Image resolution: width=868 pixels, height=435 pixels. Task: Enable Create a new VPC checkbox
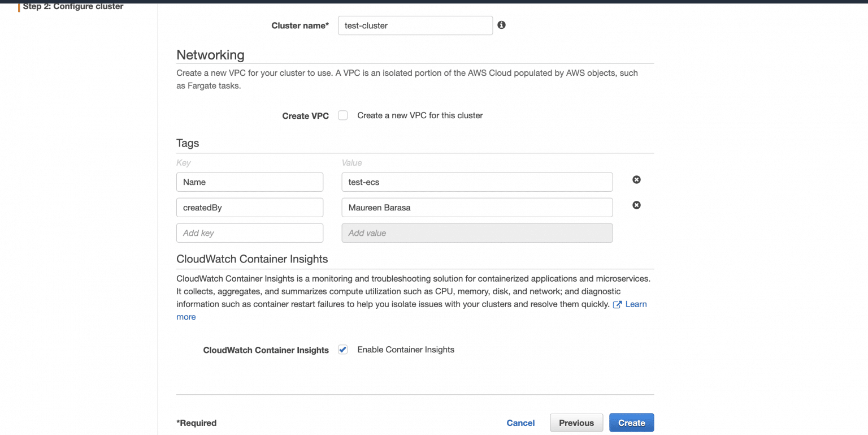(343, 115)
